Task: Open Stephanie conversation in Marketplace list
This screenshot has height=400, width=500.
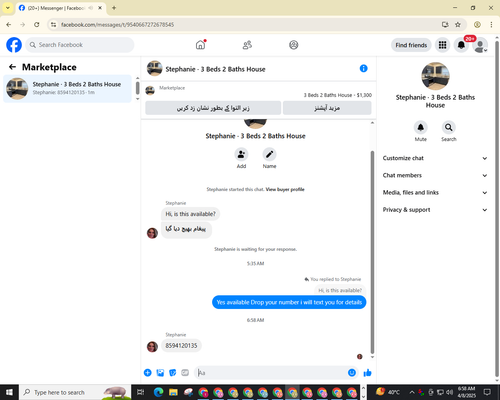Action: (x=67, y=88)
